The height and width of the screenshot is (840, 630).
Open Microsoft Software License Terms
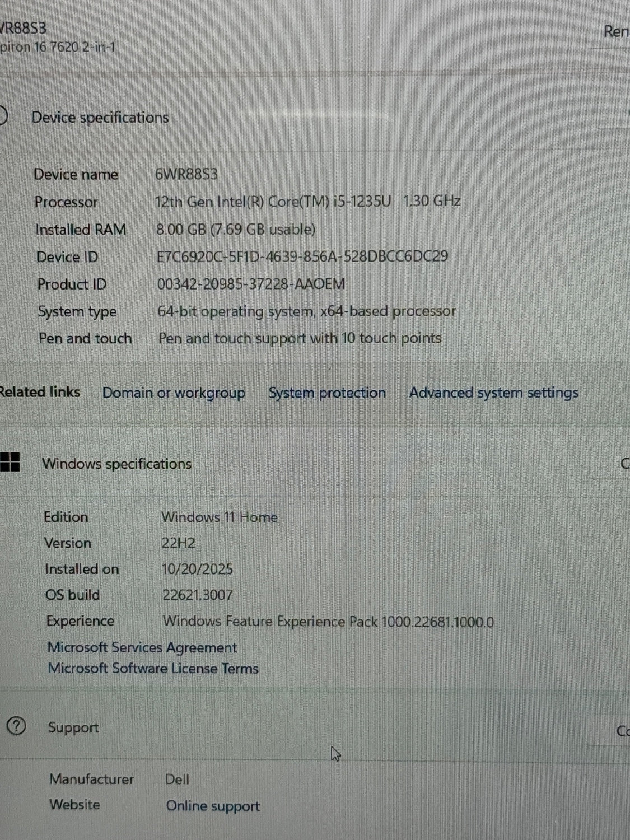pyautogui.click(x=153, y=669)
